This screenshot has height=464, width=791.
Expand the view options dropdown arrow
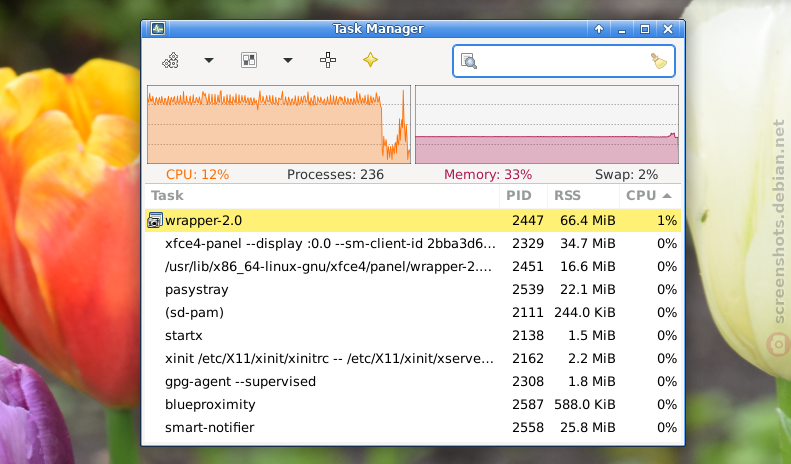tap(288, 61)
